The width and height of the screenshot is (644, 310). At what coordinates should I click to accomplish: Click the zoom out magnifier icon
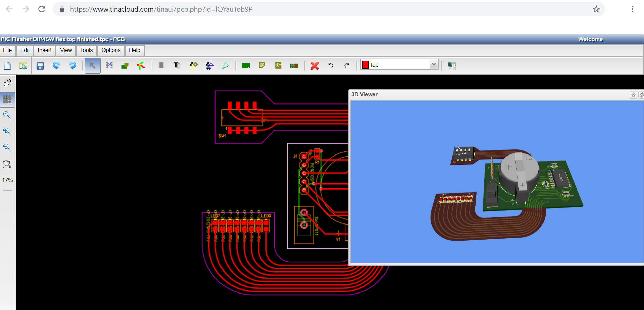tap(7, 147)
